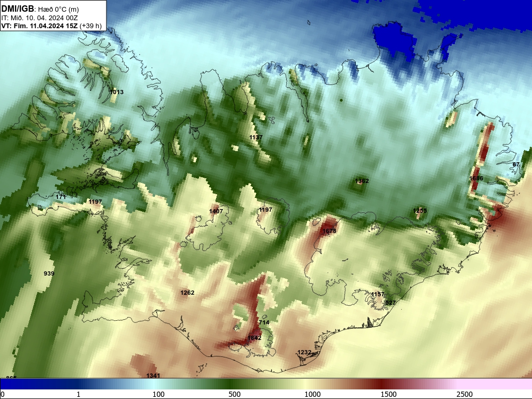This screenshot has width=532, height=399.
Task: Click the 1137 height label on the map
Action: pos(256,137)
